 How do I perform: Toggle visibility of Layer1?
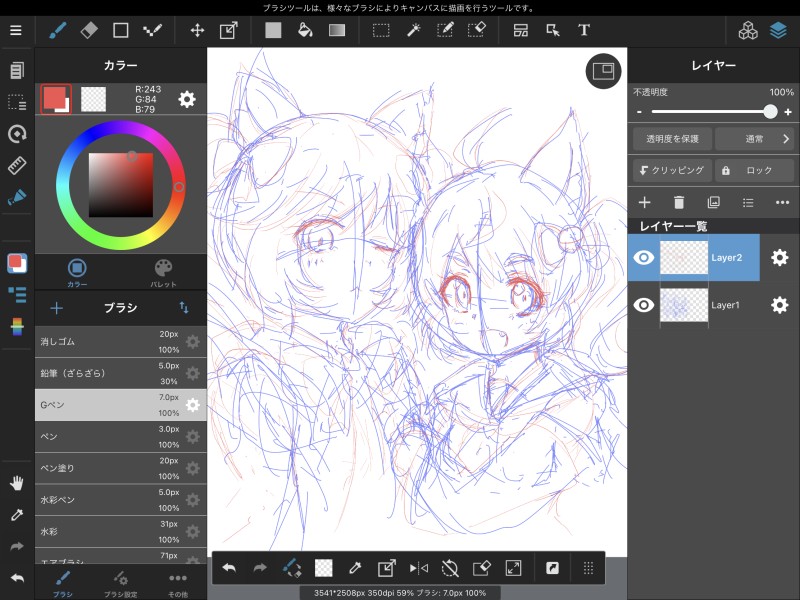[643, 305]
